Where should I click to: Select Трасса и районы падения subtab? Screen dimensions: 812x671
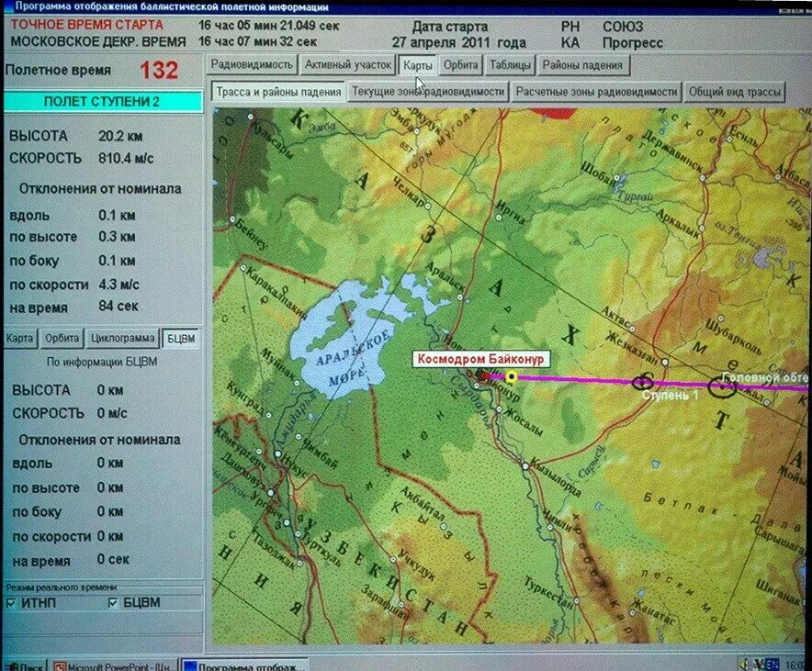[x=278, y=92]
